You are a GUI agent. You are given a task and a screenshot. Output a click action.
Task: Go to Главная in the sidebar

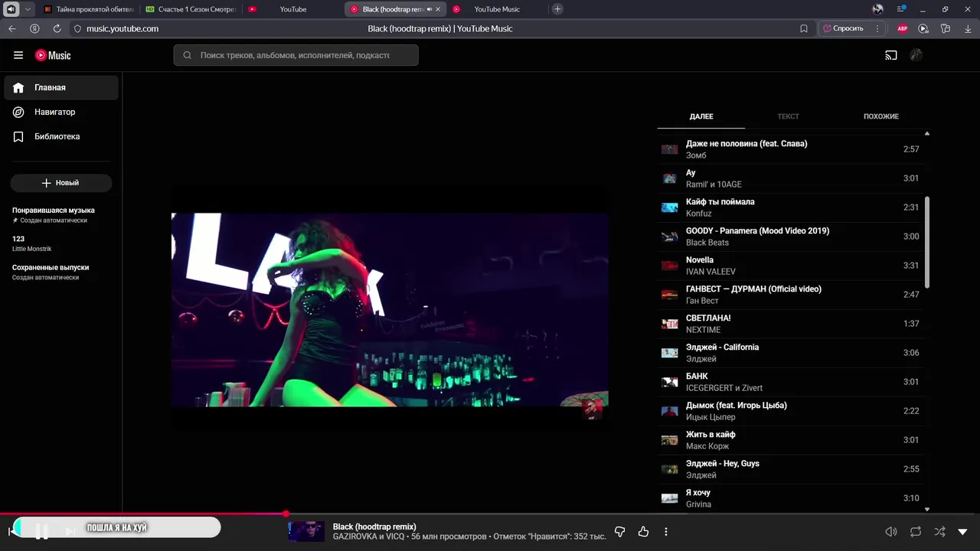click(61, 87)
